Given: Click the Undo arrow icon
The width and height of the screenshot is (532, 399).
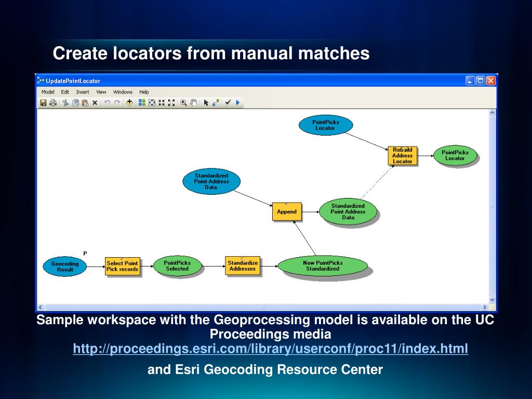Looking at the screenshot, I should click(107, 102).
